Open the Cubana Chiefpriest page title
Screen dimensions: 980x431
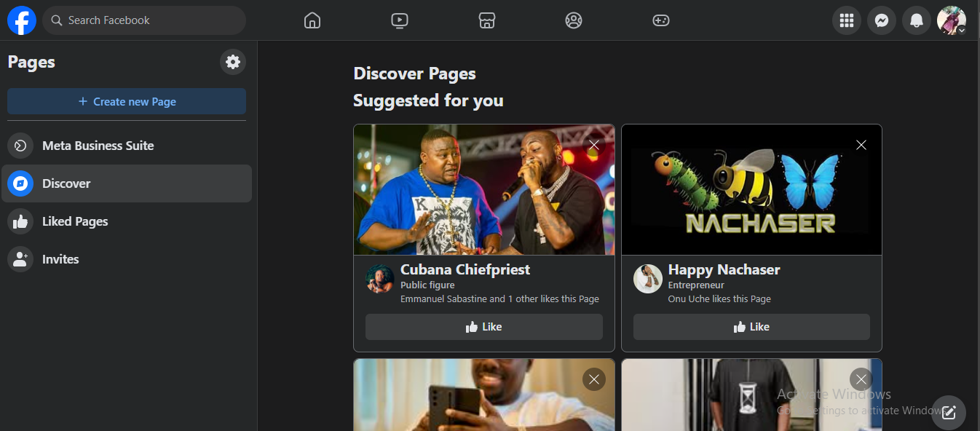pos(465,269)
